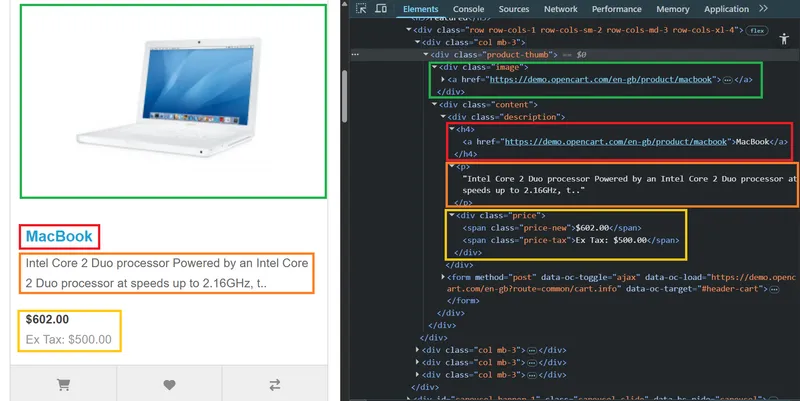Open the Memory tab
The image size is (800, 401).
pyautogui.click(x=672, y=9)
